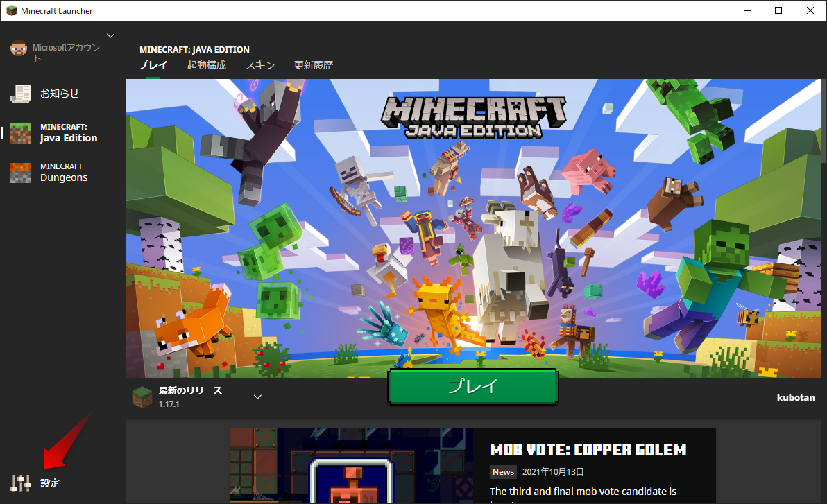Select the Java Edition grass block icon

coord(20,133)
